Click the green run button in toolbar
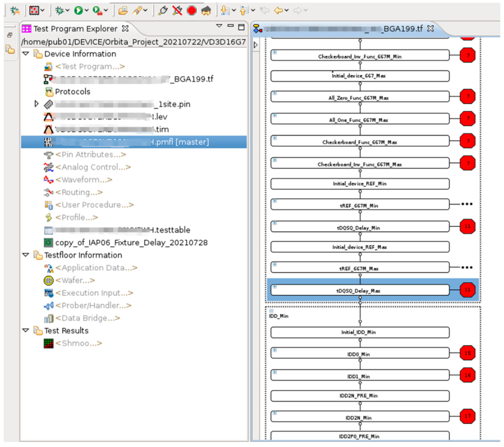Screen dimensions: 504x447 pyautogui.click(x=79, y=11)
